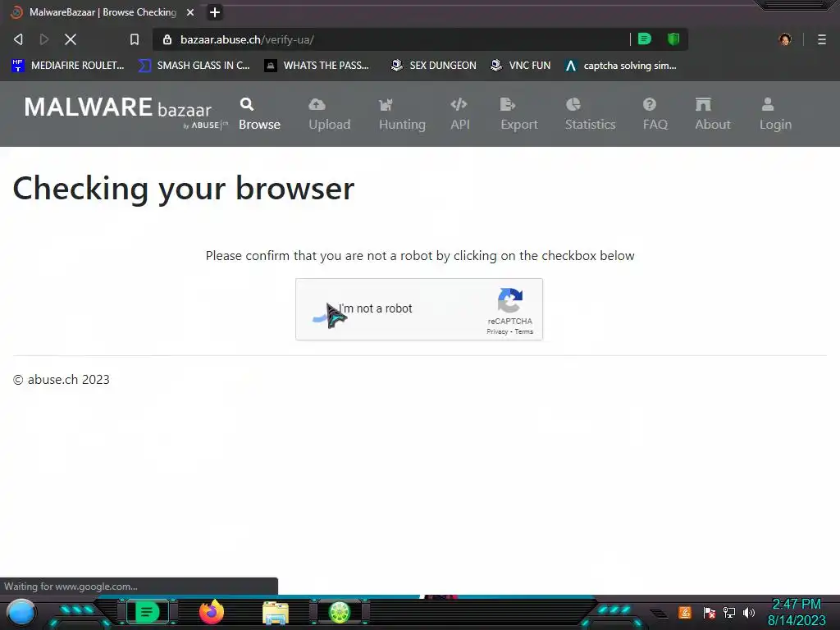Open the Statistics navigation item
Viewport: 840px width, 630px height.
(x=591, y=114)
